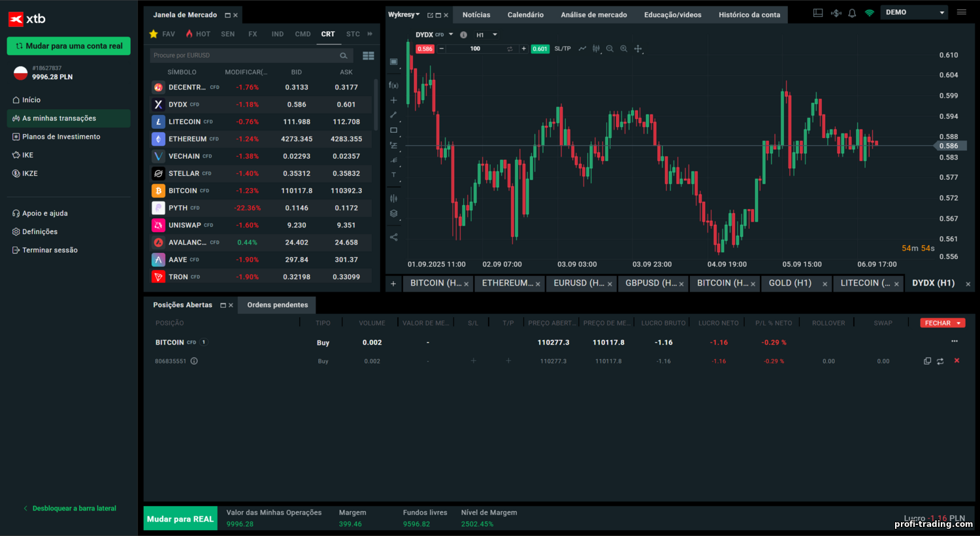The height and width of the screenshot is (536, 980).
Task: Switch to Ordens pendentes tab
Action: click(x=277, y=305)
